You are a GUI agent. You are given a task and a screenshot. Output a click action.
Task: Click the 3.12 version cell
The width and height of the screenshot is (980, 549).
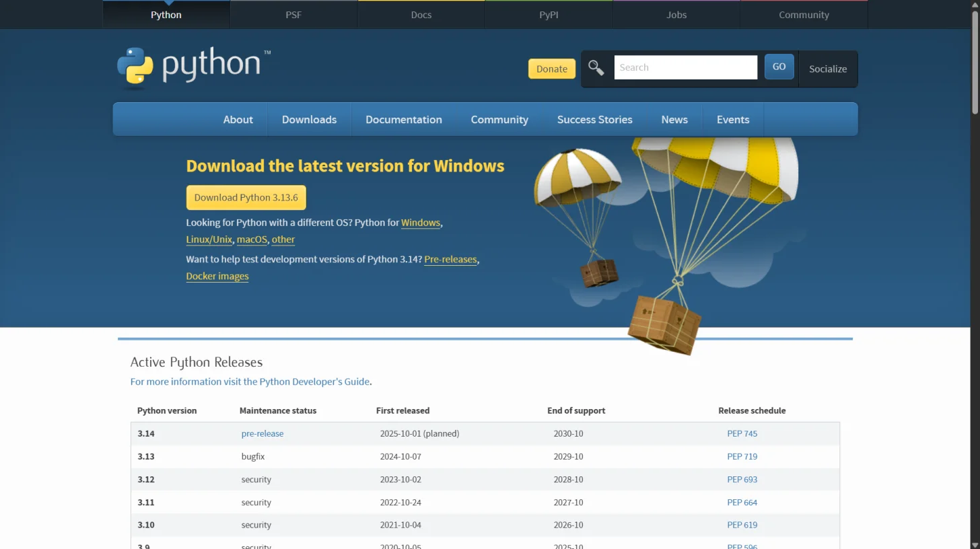point(146,479)
